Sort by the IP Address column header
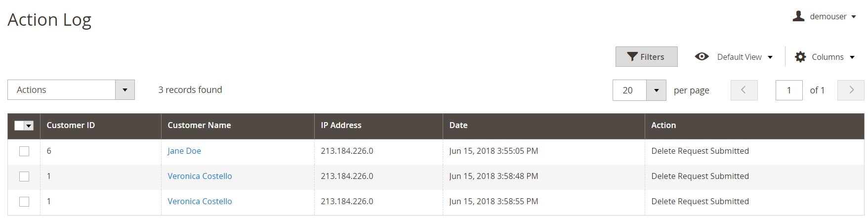 pos(341,125)
